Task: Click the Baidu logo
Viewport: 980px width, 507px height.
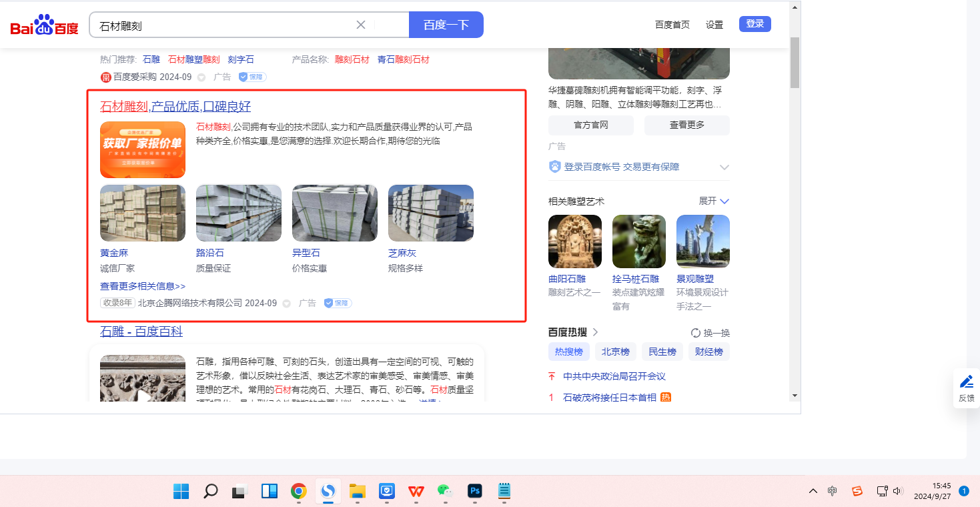Action: 44,25
